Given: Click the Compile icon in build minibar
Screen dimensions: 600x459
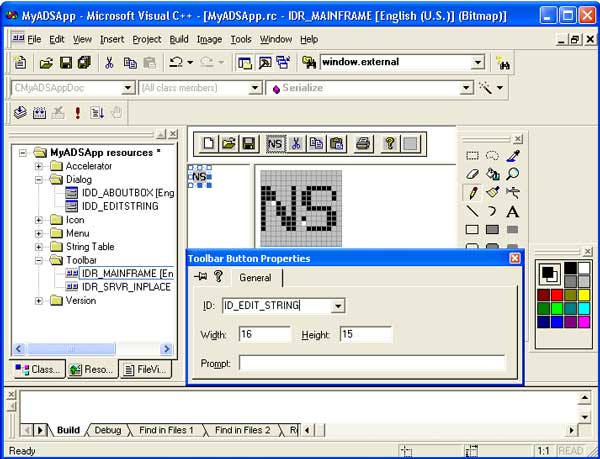Looking at the screenshot, I should click(x=20, y=113).
